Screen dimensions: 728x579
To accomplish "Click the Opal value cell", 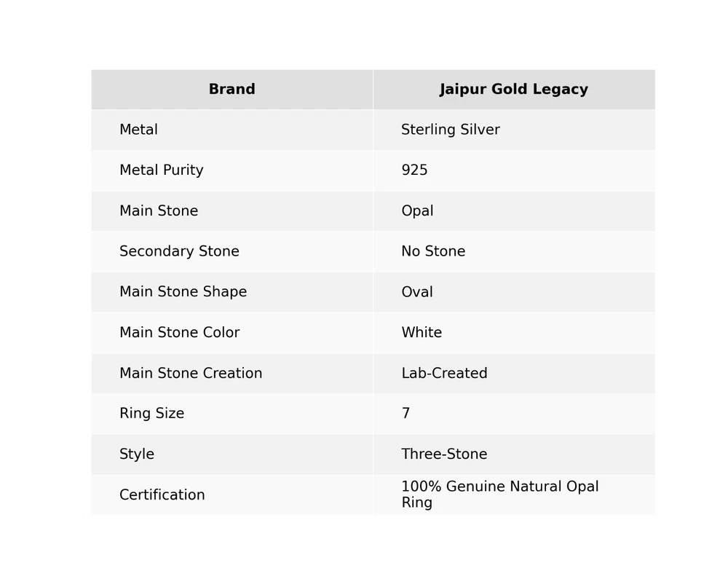I will 417,211.
